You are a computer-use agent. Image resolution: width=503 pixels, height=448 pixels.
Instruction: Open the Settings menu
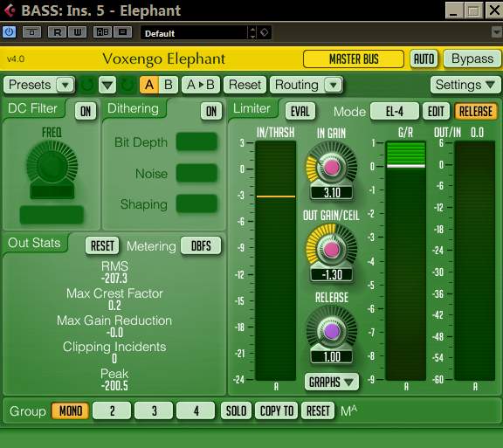point(465,85)
